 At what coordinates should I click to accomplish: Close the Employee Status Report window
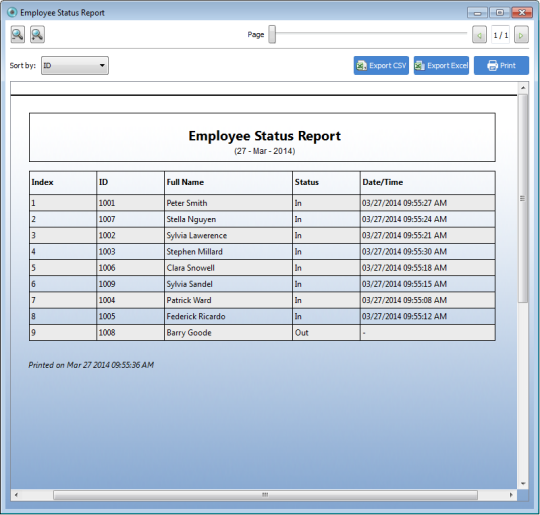(x=522, y=13)
